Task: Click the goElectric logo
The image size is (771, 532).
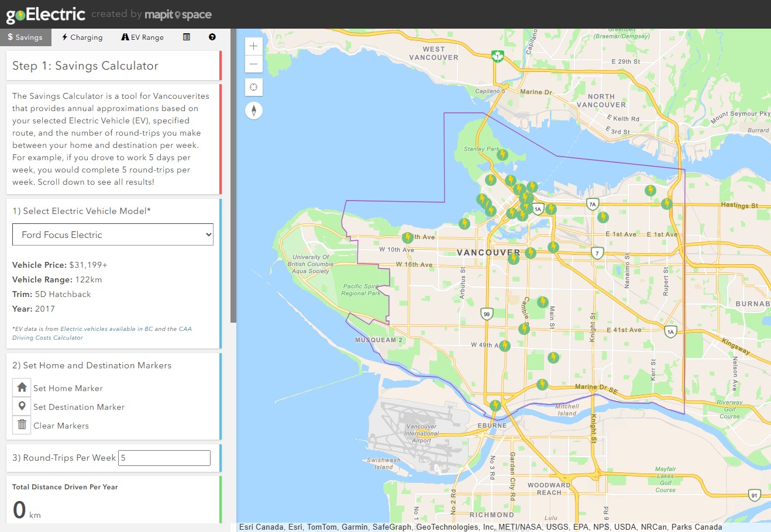Action: tap(46, 15)
